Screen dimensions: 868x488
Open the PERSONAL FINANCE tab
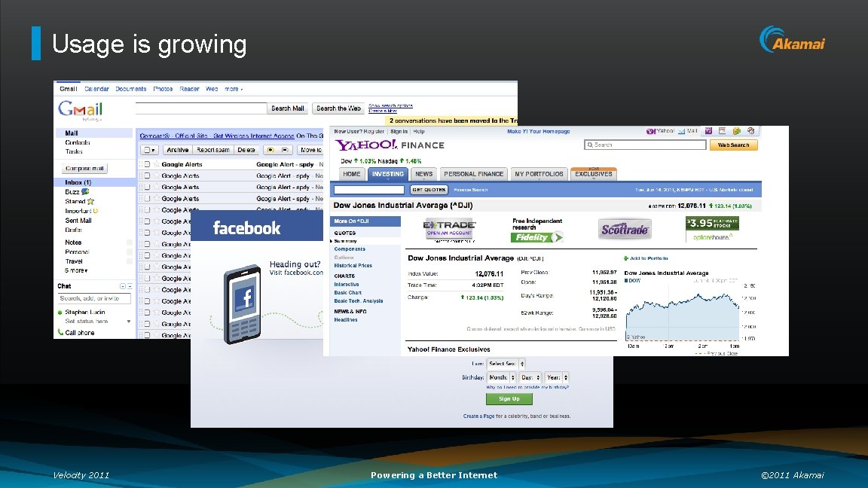click(473, 174)
